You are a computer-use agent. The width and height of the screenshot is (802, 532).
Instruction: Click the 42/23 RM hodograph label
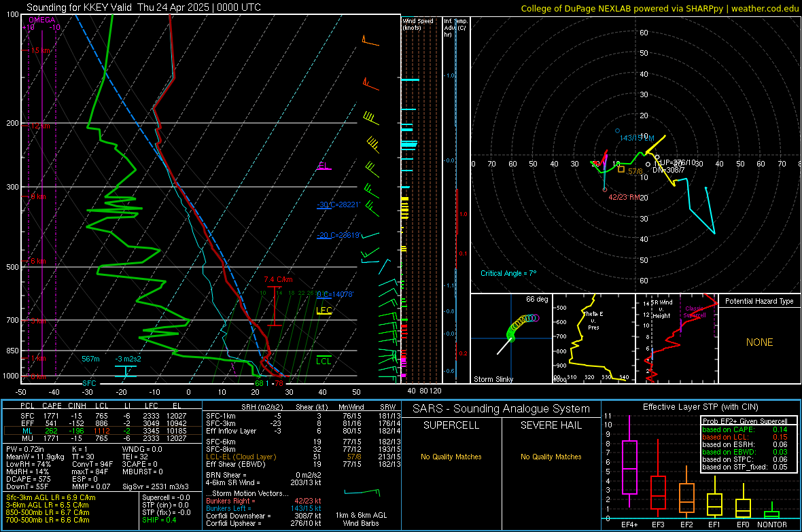[624, 197]
